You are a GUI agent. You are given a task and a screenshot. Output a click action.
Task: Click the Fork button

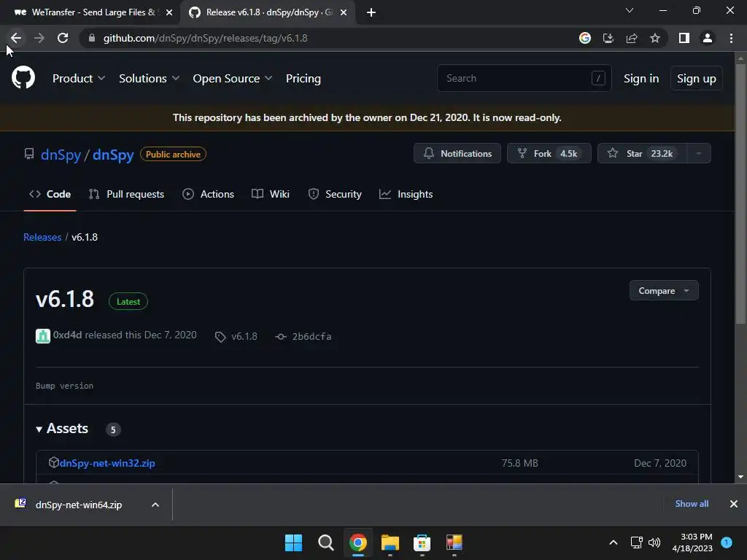point(549,153)
